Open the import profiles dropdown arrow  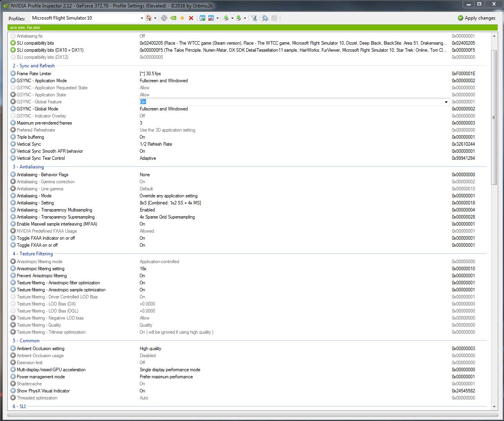tap(245, 18)
